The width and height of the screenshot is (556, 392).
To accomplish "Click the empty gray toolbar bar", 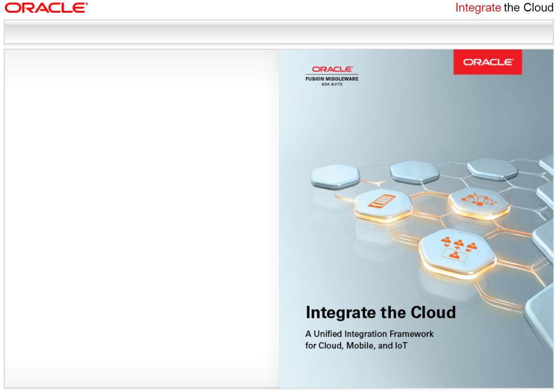I will (278, 32).
